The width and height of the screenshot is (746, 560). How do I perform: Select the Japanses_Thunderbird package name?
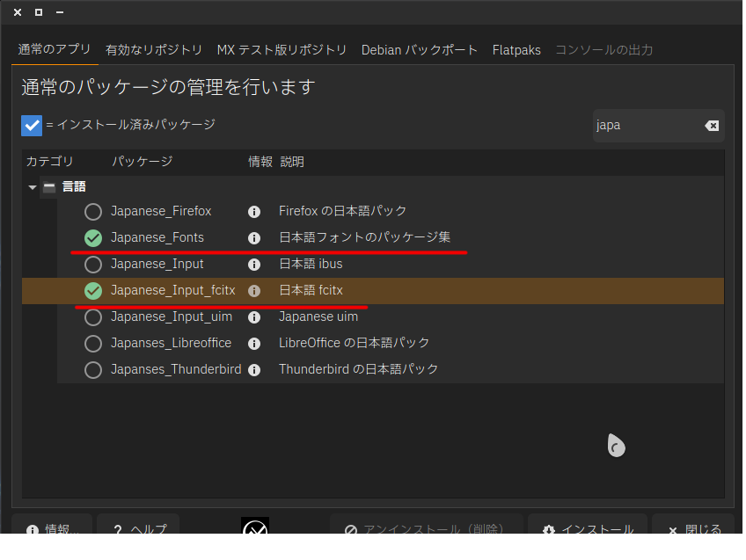click(176, 369)
